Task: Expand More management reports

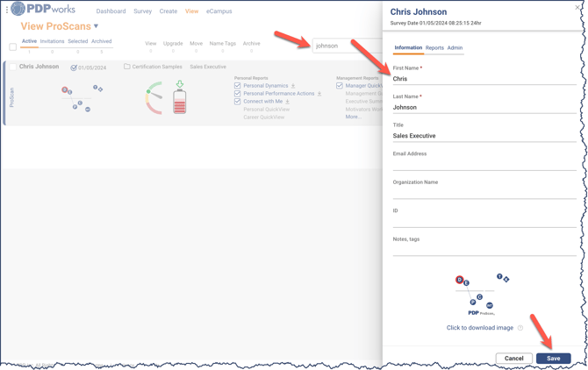Action: pos(352,117)
